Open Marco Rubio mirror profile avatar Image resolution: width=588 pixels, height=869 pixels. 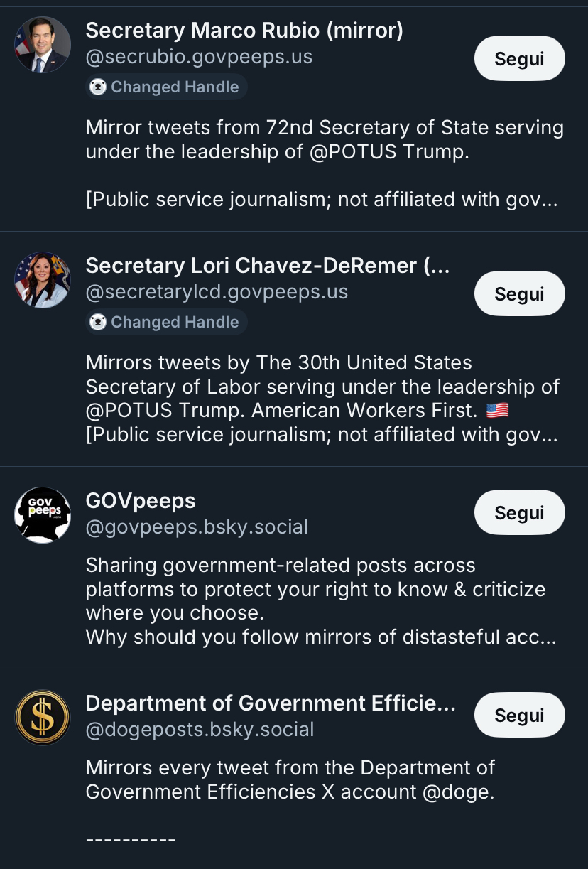coord(43,45)
